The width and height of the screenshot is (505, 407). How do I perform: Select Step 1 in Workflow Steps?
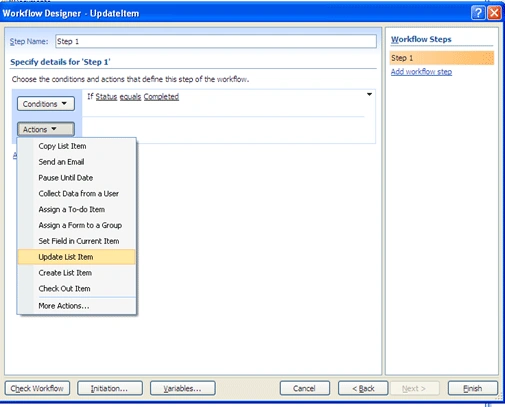pyautogui.click(x=442, y=58)
